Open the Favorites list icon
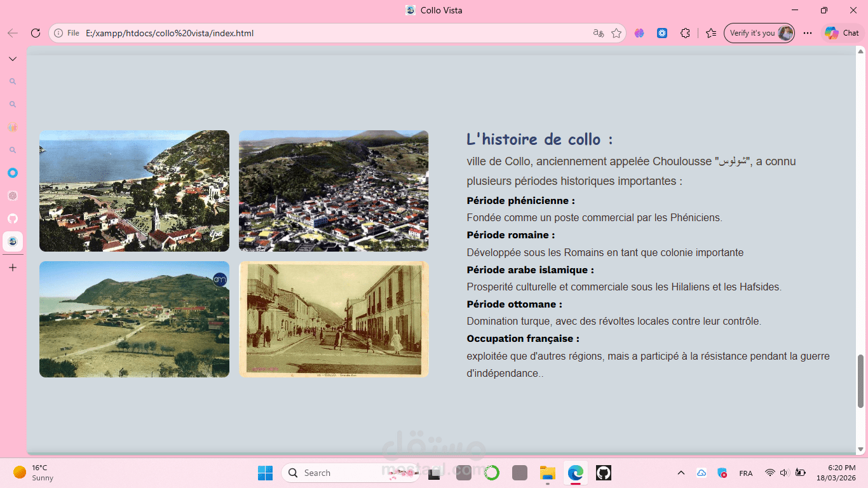This screenshot has height=488, width=868. pyautogui.click(x=711, y=33)
